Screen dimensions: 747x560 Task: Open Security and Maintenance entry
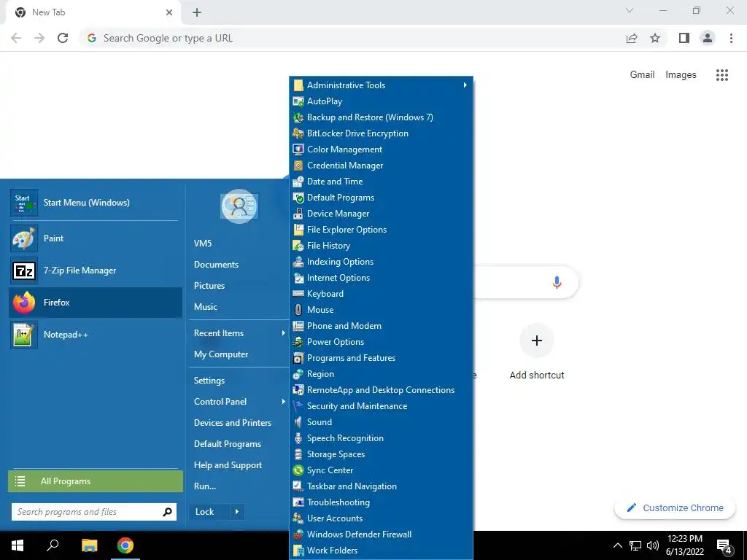tap(381, 406)
